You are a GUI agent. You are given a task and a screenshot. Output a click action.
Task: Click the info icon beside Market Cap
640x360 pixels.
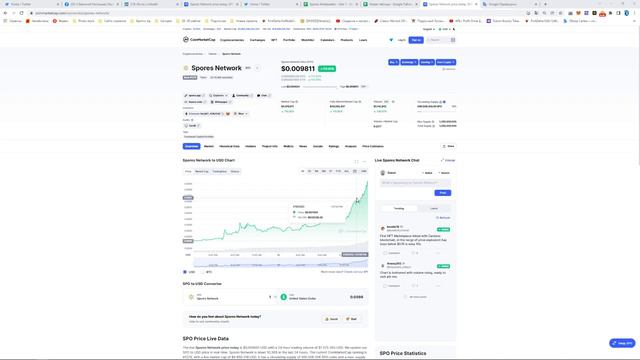point(297,102)
